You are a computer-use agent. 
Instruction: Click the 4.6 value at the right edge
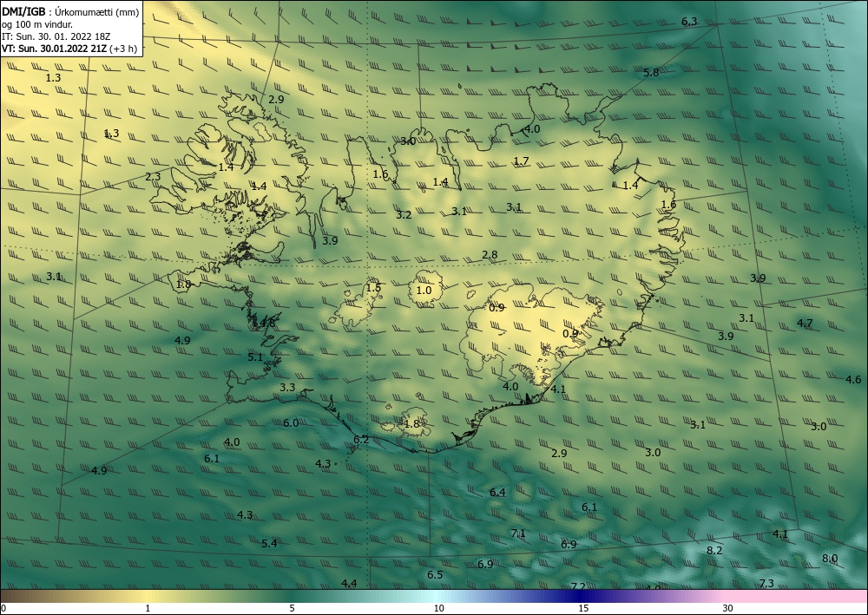pyautogui.click(x=853, y=379)
